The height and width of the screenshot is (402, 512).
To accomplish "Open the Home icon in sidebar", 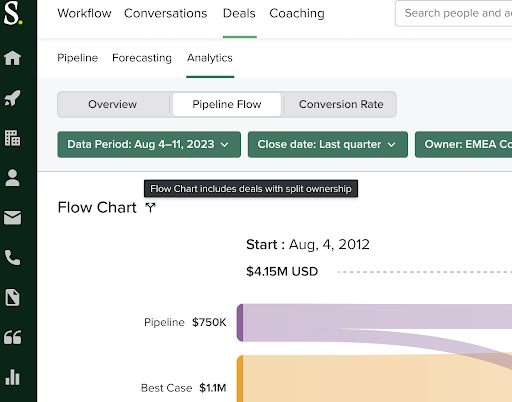I will (x=12, y=58).
